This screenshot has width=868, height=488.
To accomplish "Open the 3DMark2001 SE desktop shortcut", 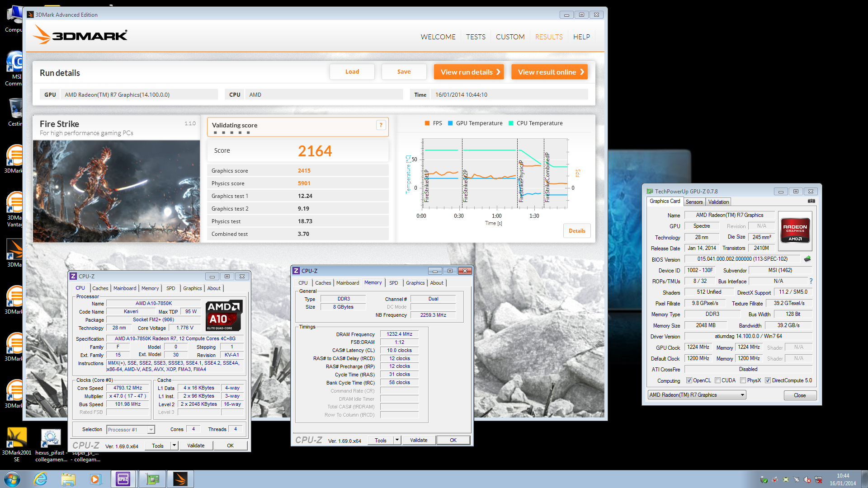I will [17, 445].
